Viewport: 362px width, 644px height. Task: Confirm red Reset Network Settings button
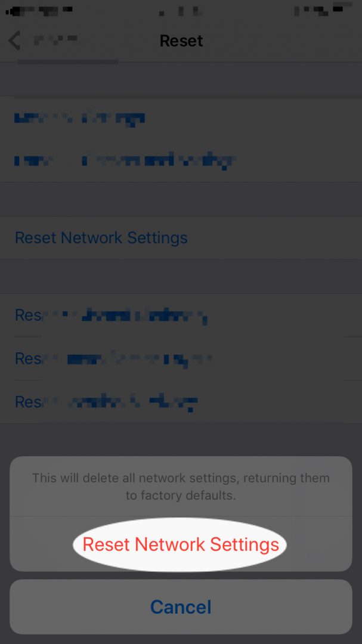181,544
